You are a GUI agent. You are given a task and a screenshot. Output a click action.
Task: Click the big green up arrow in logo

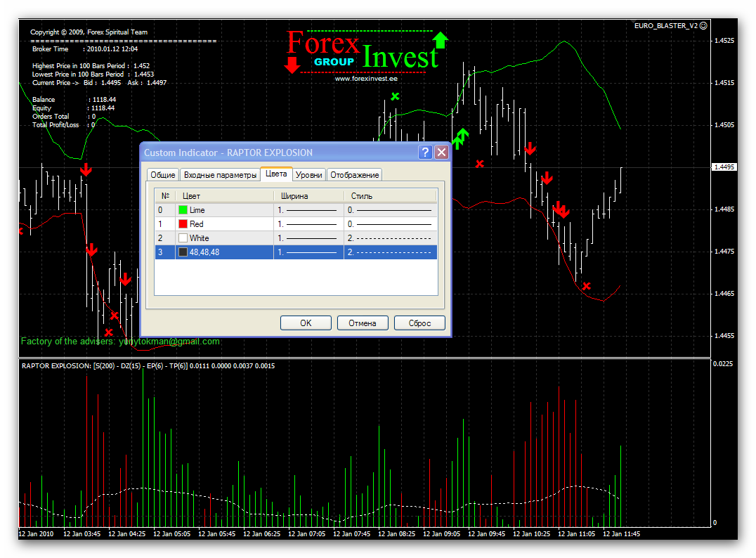click(x=441, y=39)
